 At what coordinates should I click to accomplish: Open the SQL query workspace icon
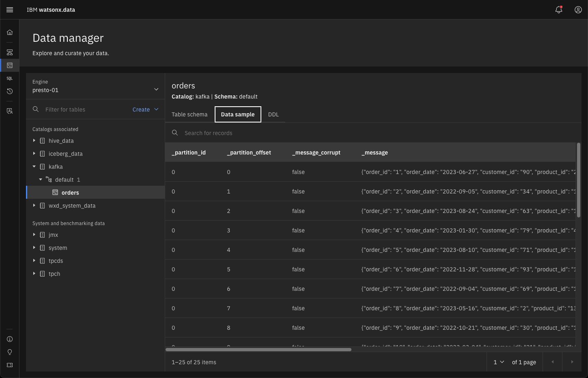tap(10, 78)
